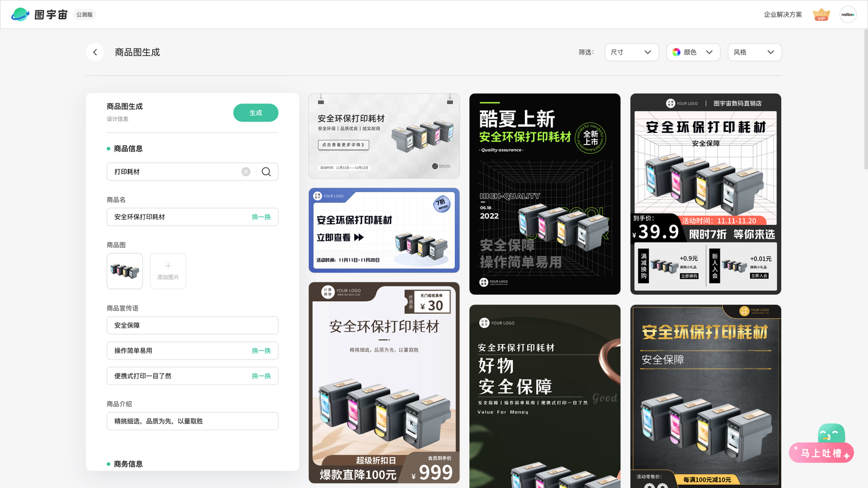Open the 颜色 filter dropdown
The height and width of the screenshot is (488, 868).
(693, 52)
